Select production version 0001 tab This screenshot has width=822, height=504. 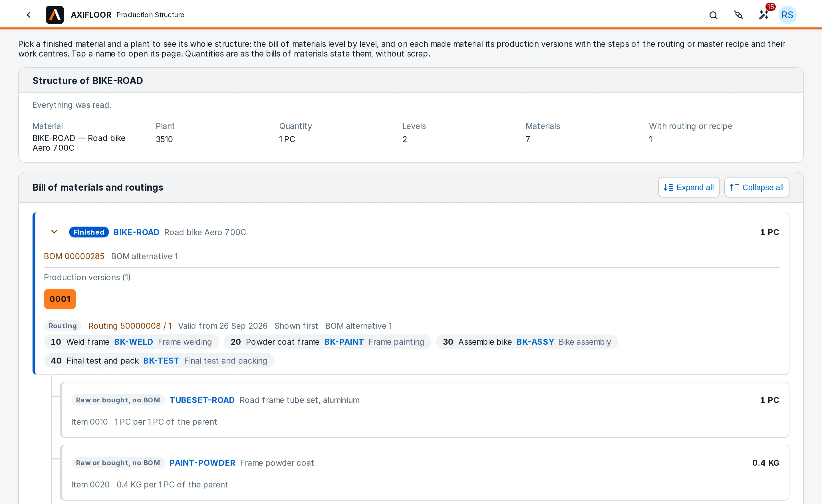(x=60, y=299)
